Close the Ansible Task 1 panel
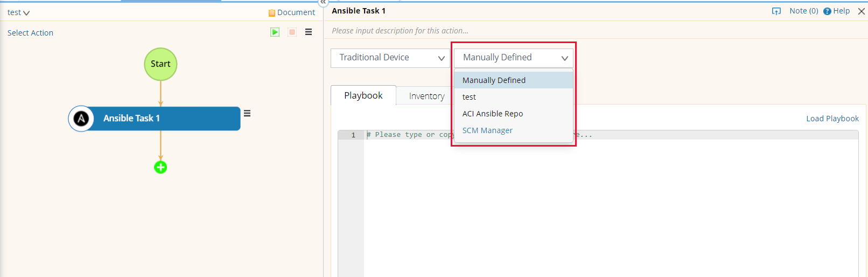Screen dimensions: 868x277 (x=861, y=11)
